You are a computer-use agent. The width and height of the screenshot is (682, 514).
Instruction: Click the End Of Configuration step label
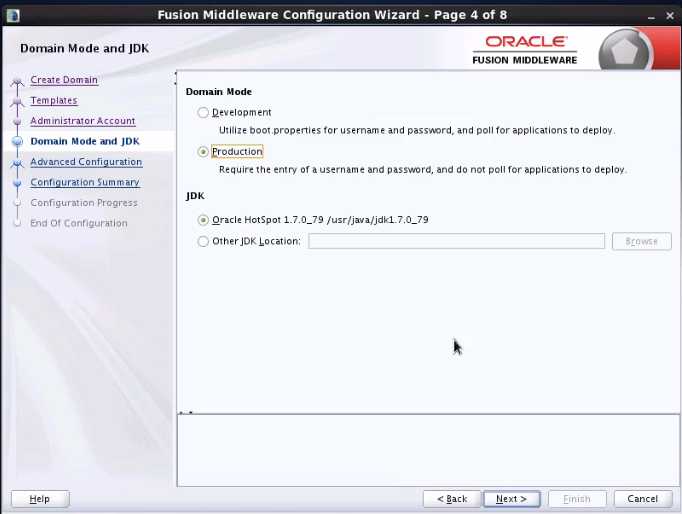pyautogui.click(x=79, y=223)
